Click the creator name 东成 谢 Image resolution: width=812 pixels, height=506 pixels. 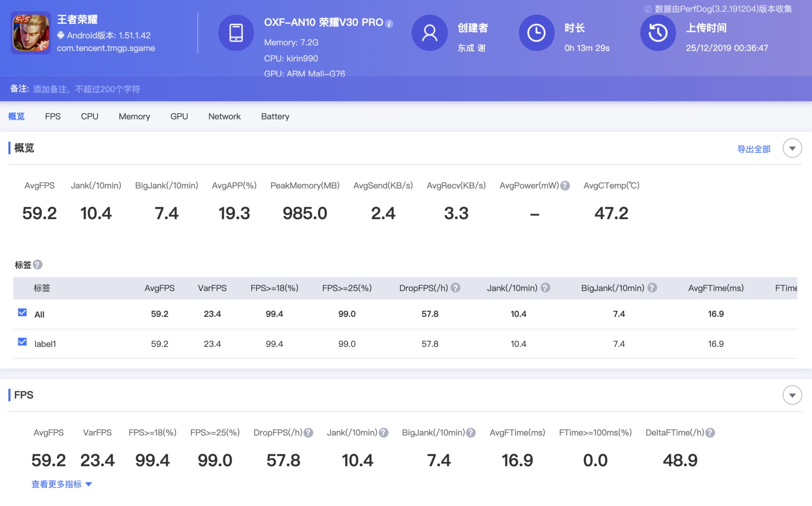click(x=472, y=48)
